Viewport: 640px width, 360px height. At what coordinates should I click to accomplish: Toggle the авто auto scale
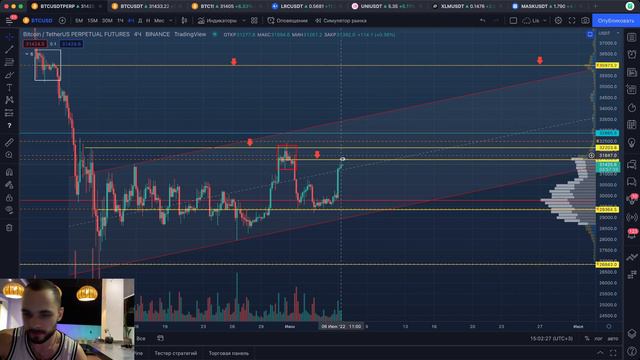coord(613,338)
